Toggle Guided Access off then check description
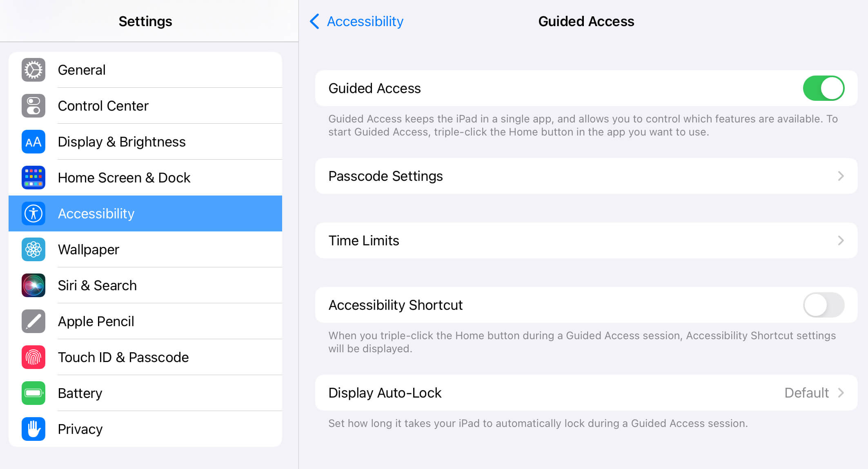Image resolution: width=868 pixels, height=469 pixels. (823, 88)
